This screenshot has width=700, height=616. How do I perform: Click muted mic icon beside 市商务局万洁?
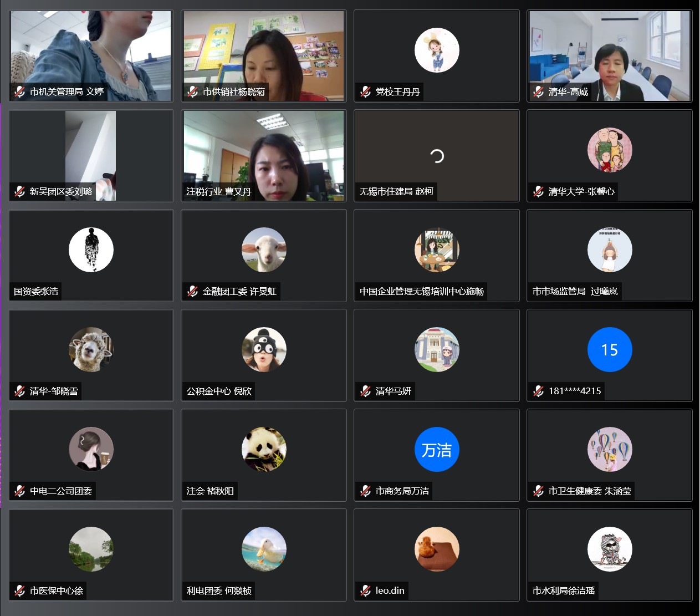pyautogui.click(x=365, y=491)
